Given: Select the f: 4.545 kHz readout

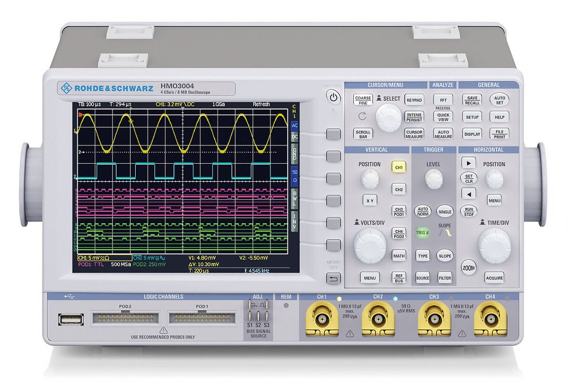Looking at the screenshot, I should point(257,270).
